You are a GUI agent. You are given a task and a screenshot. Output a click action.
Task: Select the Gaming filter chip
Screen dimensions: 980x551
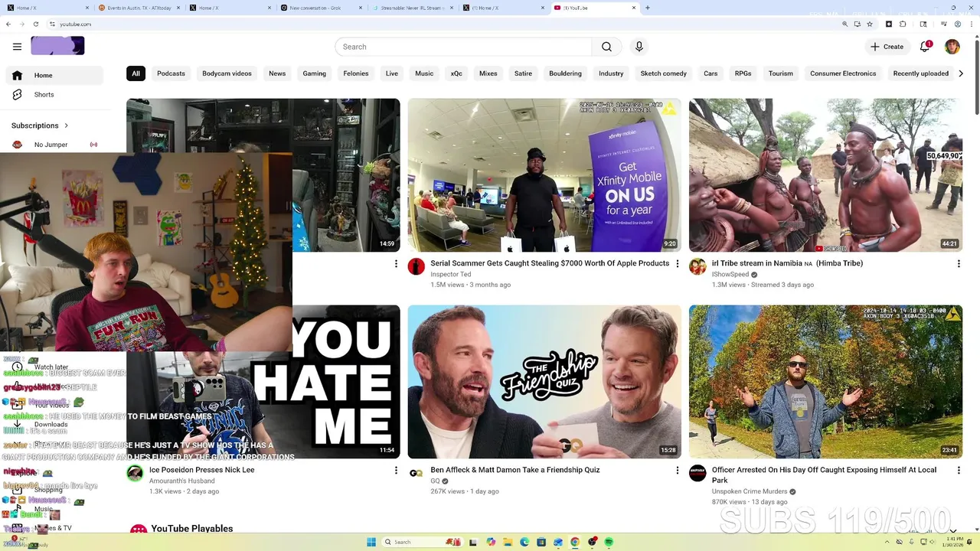(x=315, y=73)
